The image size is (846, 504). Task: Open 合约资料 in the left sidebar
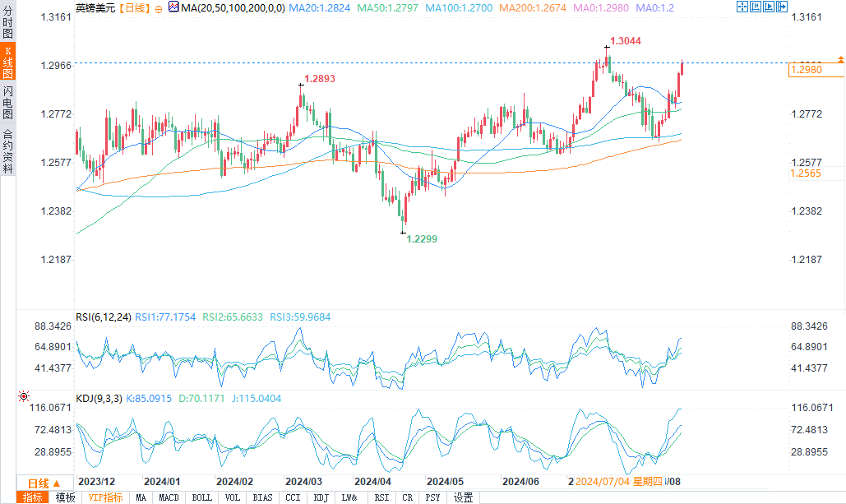[7, 151]
